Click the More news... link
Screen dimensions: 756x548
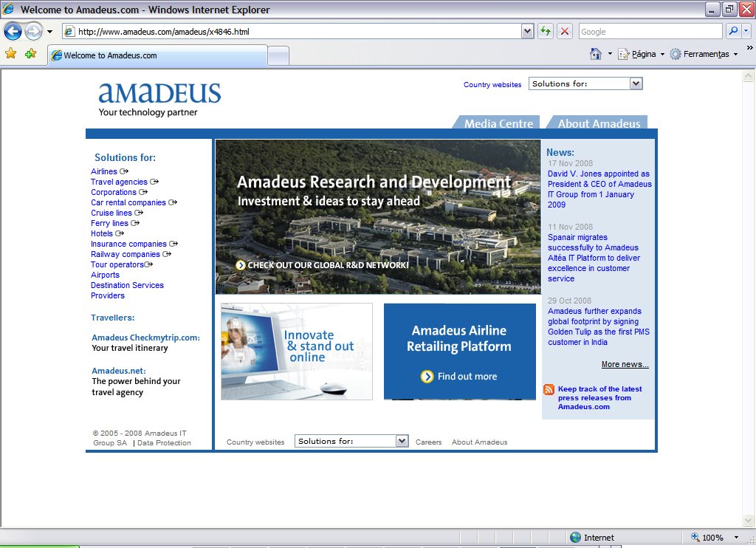coord(625,364)
